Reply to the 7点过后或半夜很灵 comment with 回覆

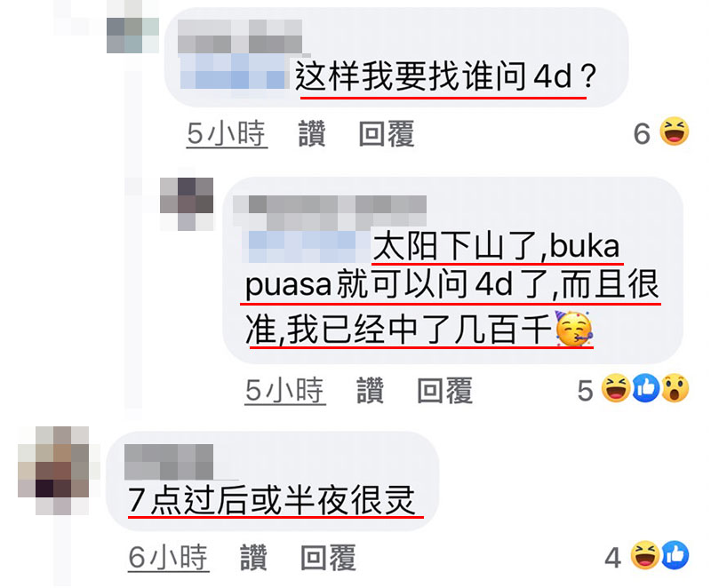pyautogui.click(x=328, y=557)
